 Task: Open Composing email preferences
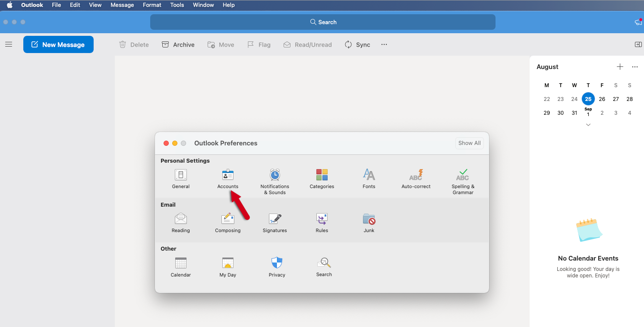pos(228,223)
